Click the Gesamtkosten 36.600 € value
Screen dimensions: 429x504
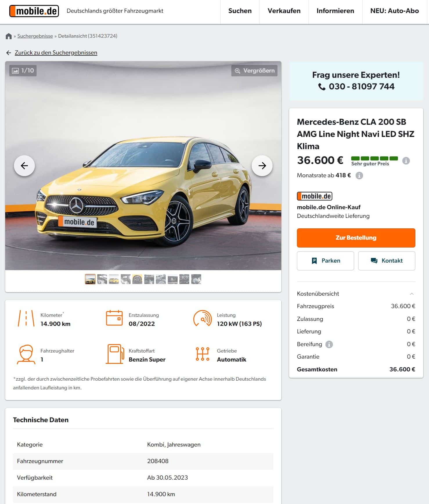[402, 369]
